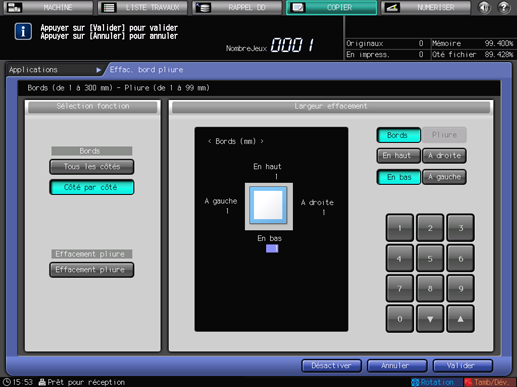Viewport: 517px width, 387px height.
Task: Click the speaker sound guidance icon
Action: coord(484,7)
